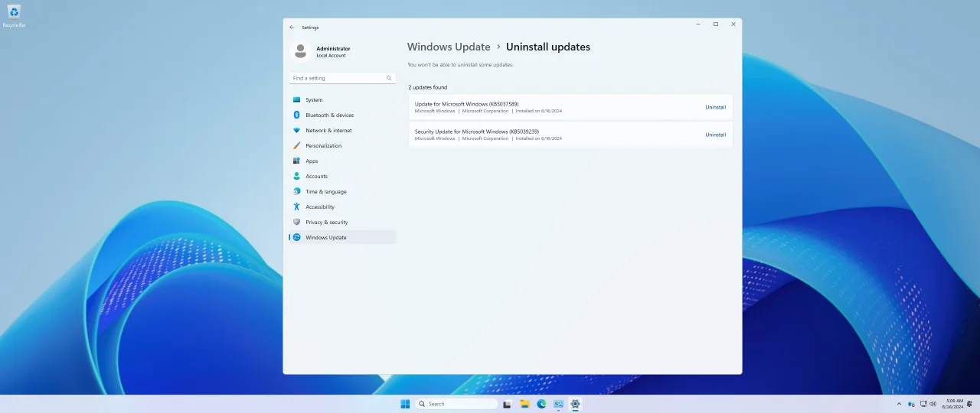Select Network & internet menu item
This screenshot has width=980, height=413.
click(342, 130)
